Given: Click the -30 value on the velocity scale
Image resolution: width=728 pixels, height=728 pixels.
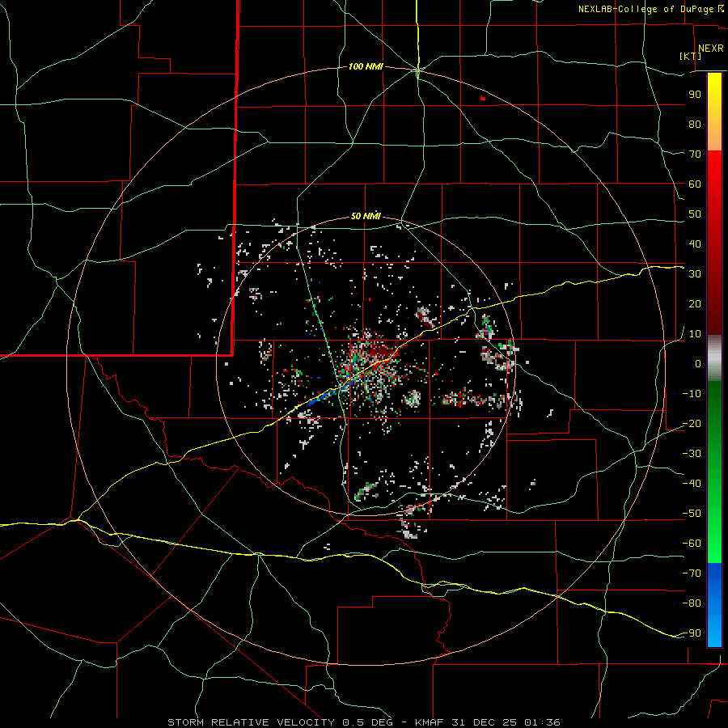Looking at the screenshot, I should (692, 454).
